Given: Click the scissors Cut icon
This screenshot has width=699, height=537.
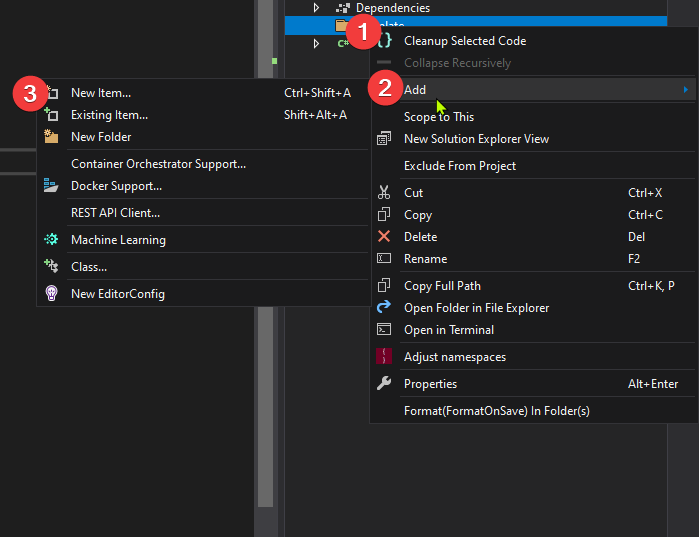Looking at the screenshot, I should click(x=384, y=193).
